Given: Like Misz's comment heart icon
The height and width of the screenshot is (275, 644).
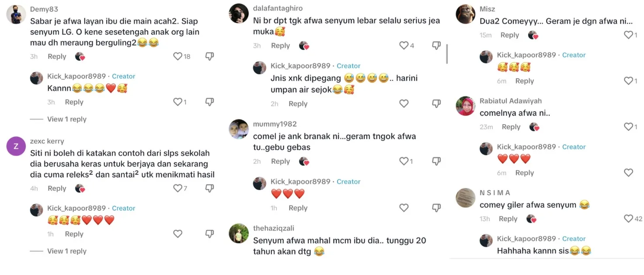Looking at the screenshot, I should 628,35.
